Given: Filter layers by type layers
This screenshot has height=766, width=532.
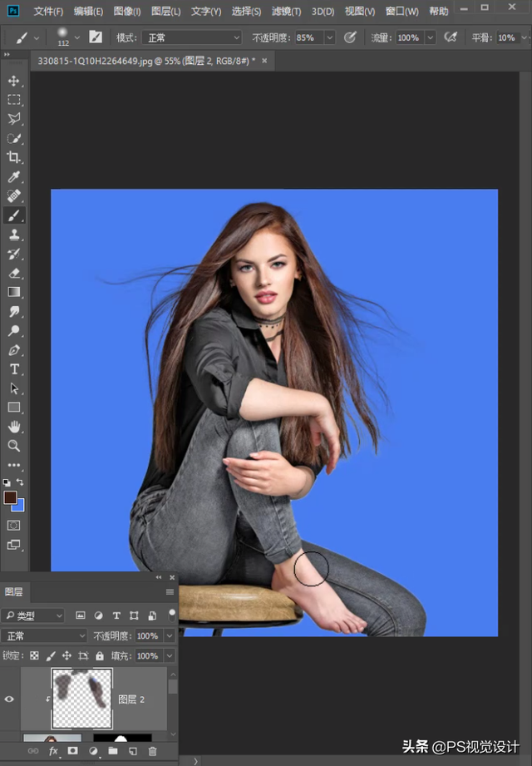Looking at the screenshot, I should [x=116, y=615].
